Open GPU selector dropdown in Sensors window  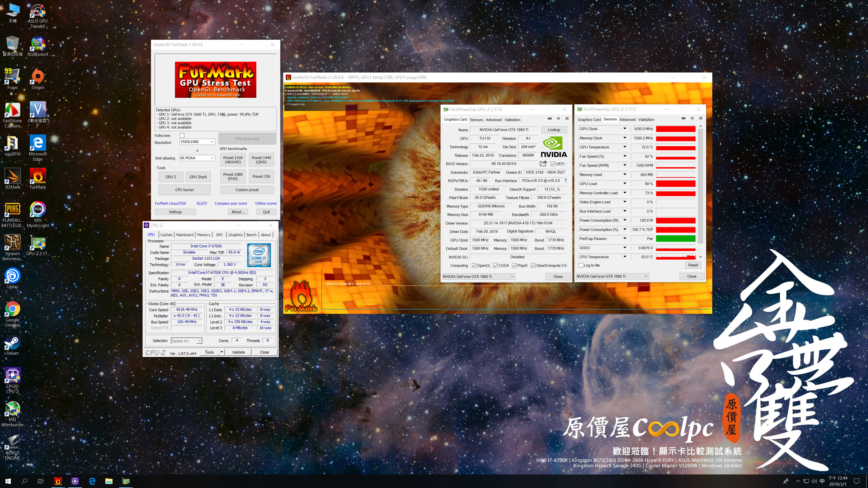point(612,277)
